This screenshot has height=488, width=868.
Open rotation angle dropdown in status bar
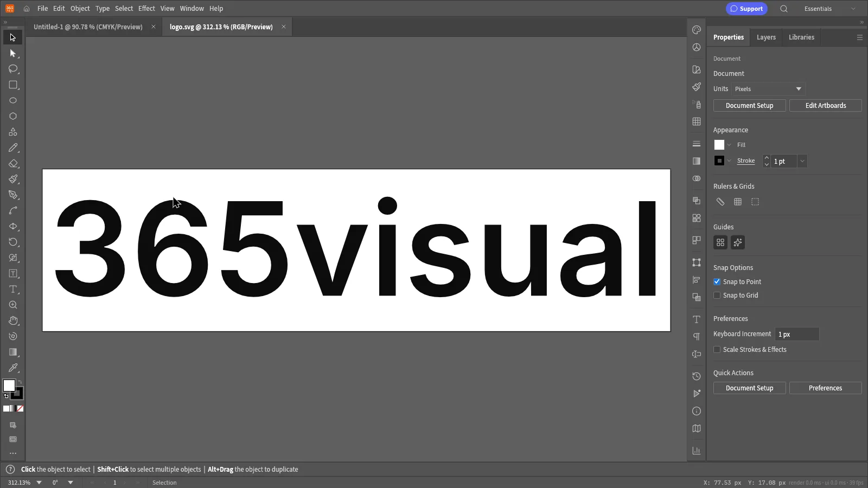71,483
